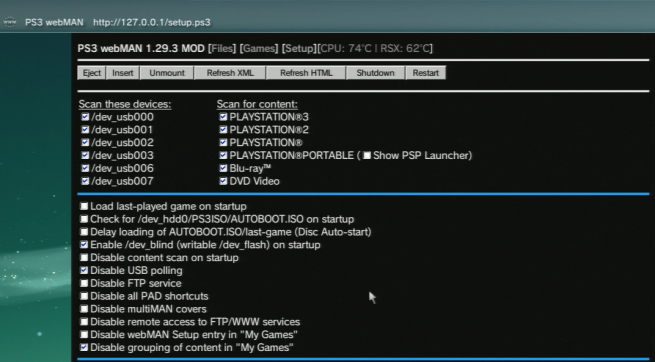Open the [Files] link
Image resolution: width=655 pixels, height=362 pixels.
tap(222, 48)
